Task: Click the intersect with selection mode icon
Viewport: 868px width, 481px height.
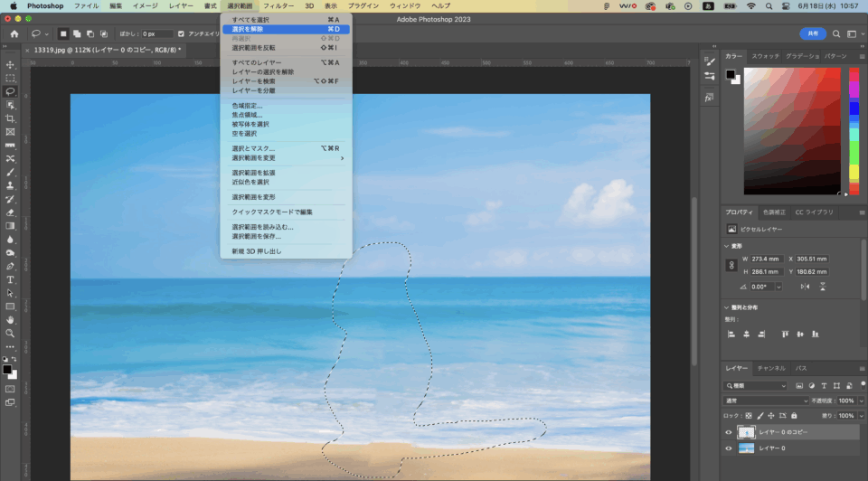Action: 103,33
